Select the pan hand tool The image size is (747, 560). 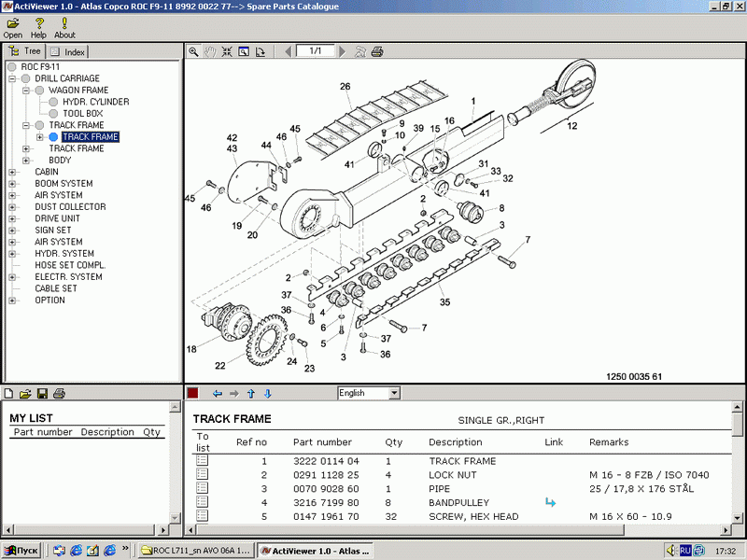(210, 51)
